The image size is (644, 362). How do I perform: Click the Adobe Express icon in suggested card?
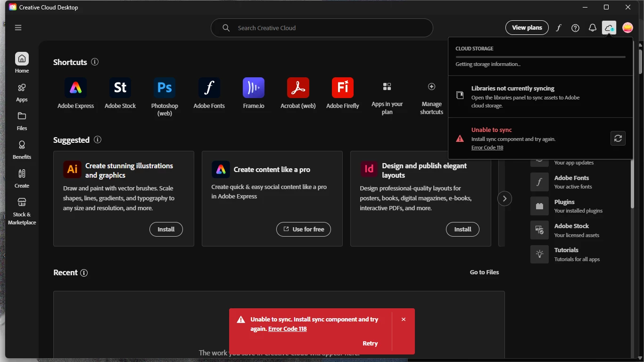pyautogui.click(x=221, y=170)
